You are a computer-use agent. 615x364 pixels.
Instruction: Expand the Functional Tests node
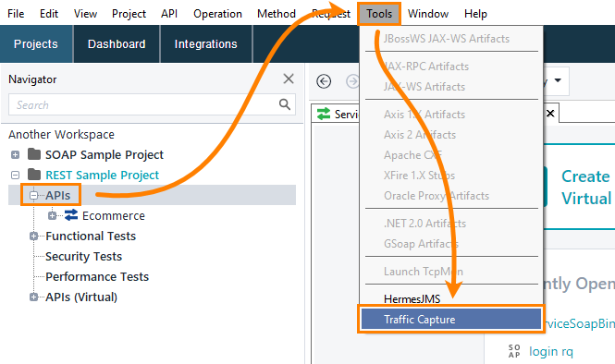point(33,236)
